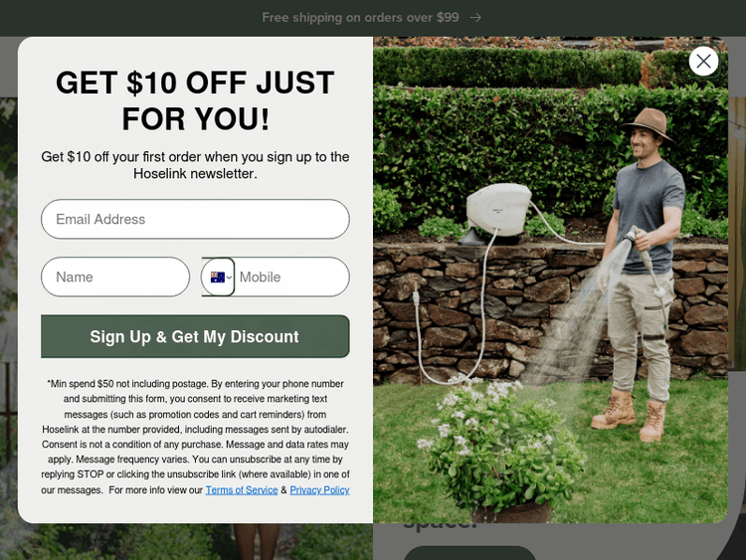
Task: Click the GET $10 OFF heading
Action: [x=195, y=100]
